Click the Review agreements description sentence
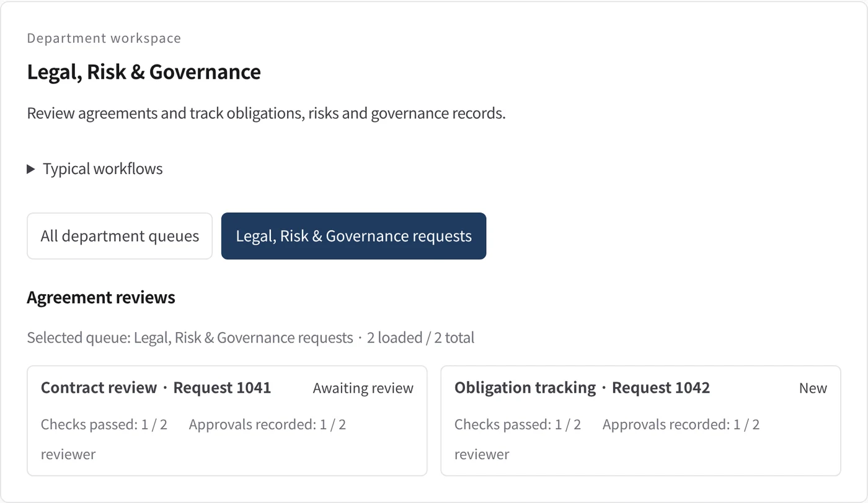Image resolution: width=868 pixels, height=503 pixels. [x=266, y=113]
